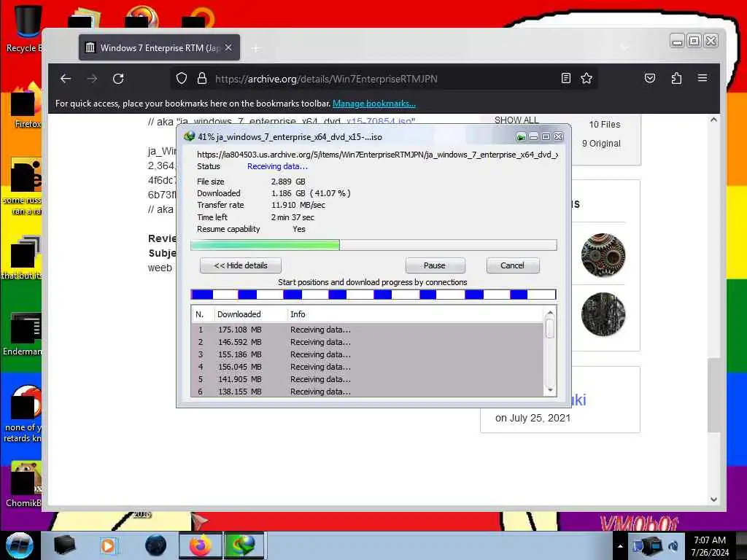Bookmark this page with the star
The image size is (747, 560).
point(587,78)
